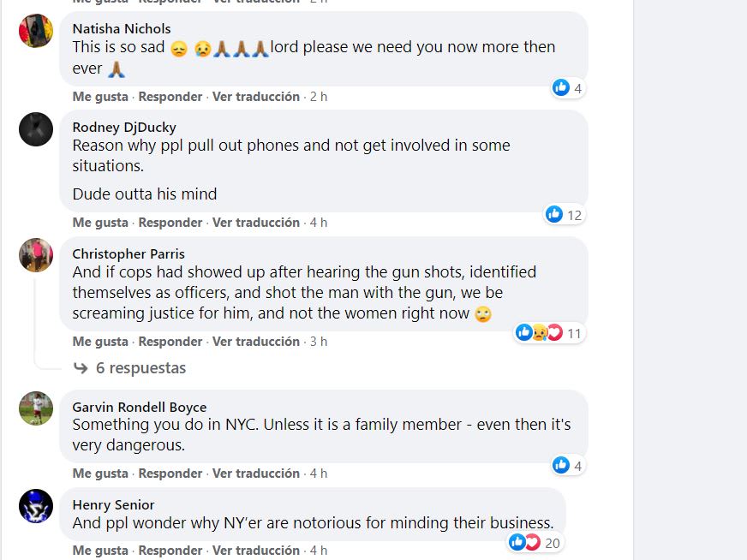Toggle Me gusta on Rodney DjDucky's comment
747x560 pixels.
(x=100, y=223)
